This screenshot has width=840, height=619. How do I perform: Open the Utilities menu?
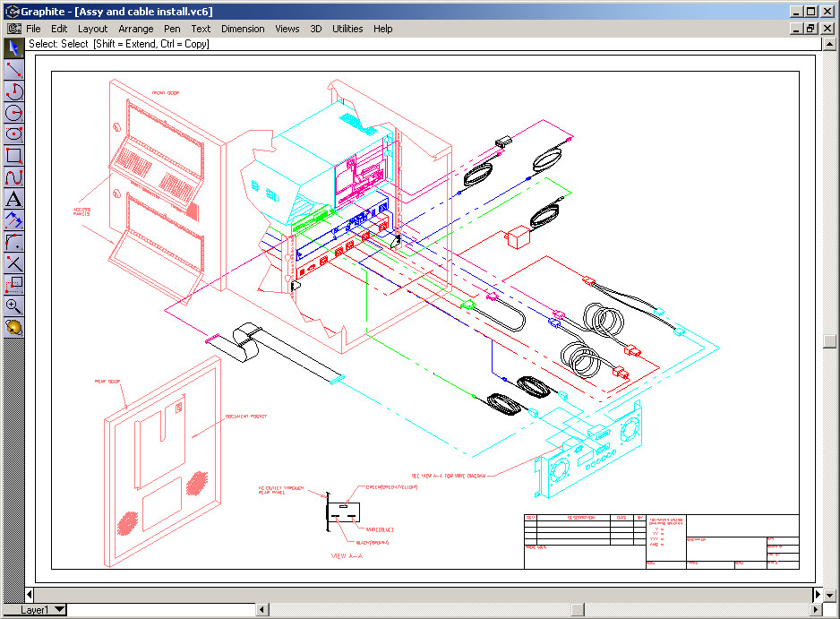click(347, 29)
